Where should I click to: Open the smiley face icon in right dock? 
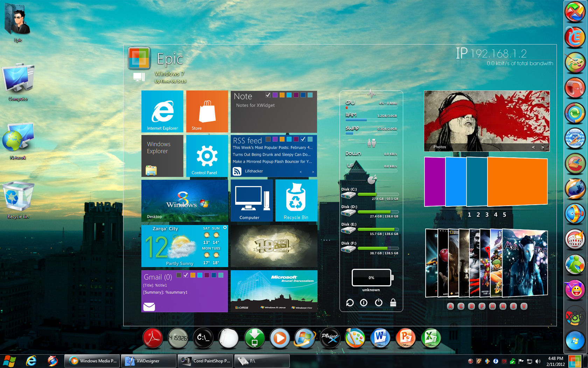click(x=575, y=289)
